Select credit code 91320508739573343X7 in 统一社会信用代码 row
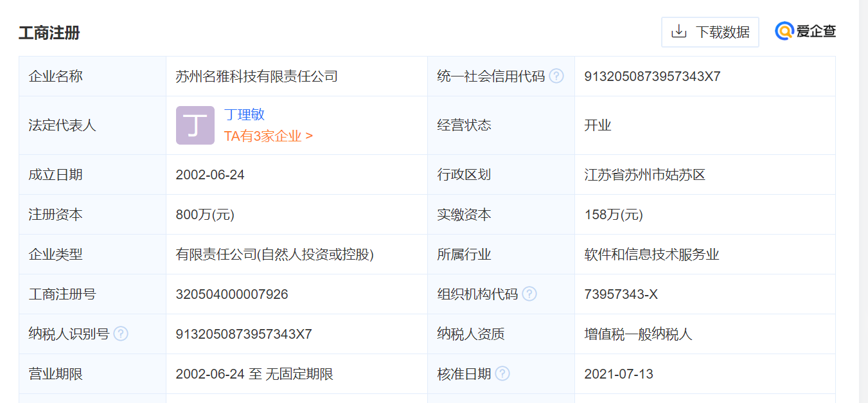The height and width of the screenshot is (403, 868). 652,76
